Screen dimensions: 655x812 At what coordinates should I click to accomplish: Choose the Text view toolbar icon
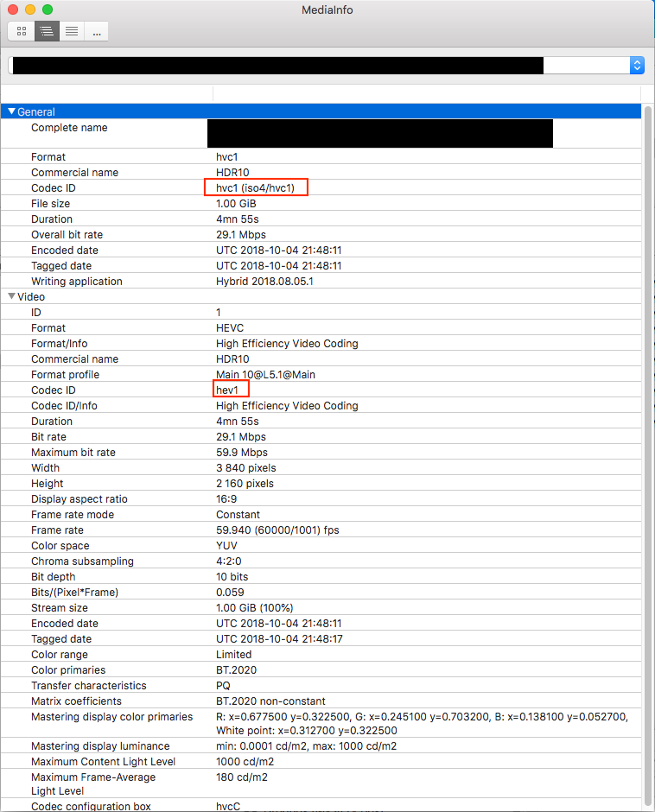(x=72, y=31)
